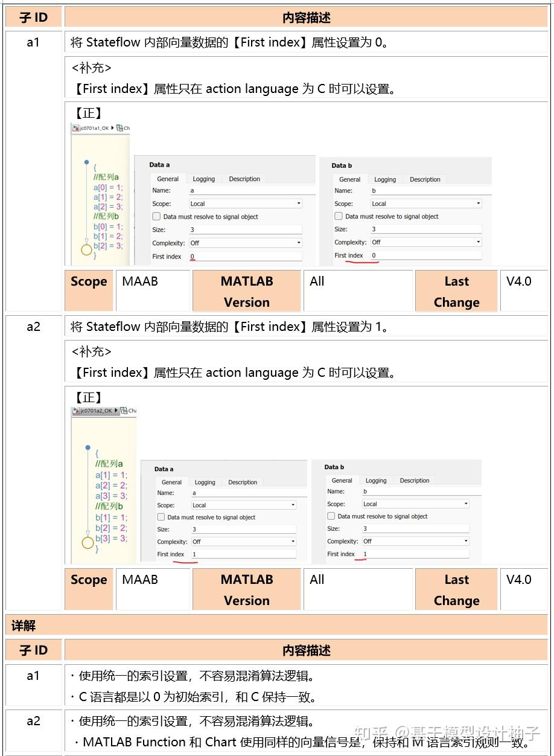Enable signal object checkbox in Data b, First index 0
The height and width of the screenshot is (756, 554).
click(x=339, y=216)
